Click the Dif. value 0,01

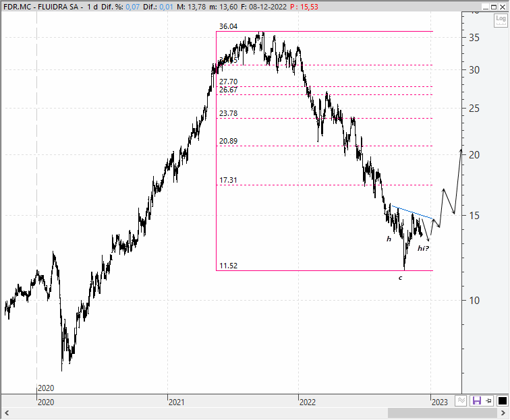pos(166,7)
